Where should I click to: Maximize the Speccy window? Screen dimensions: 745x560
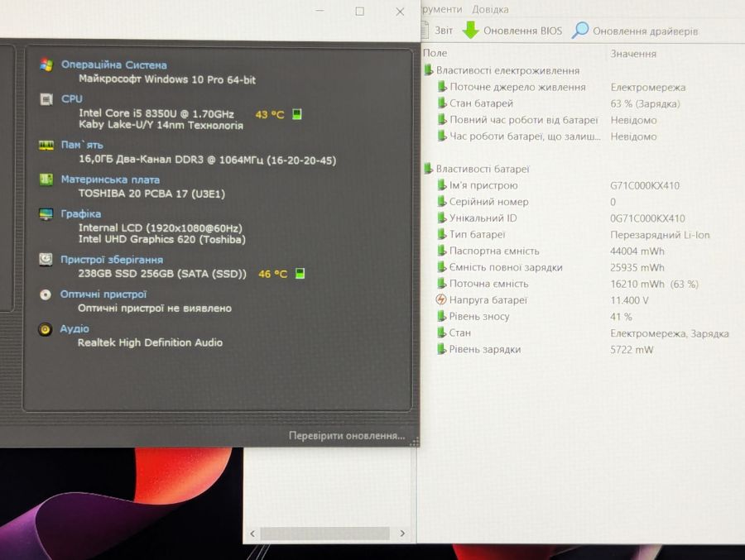(x=360, y=11)
